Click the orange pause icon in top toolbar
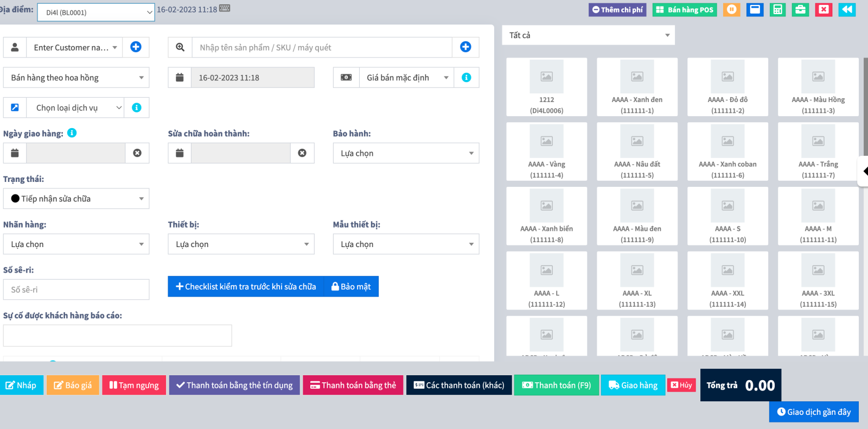 tap(731, 10)
